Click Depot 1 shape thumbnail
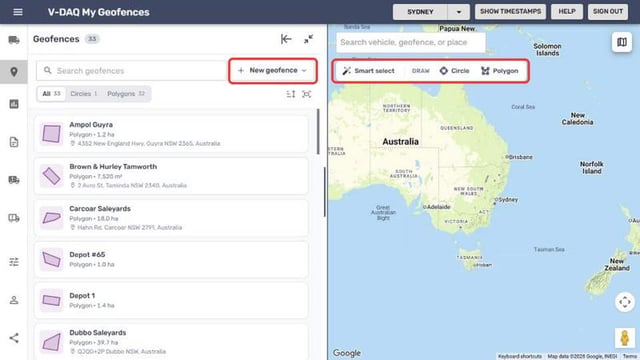640x360 pixels. (51, 300)
